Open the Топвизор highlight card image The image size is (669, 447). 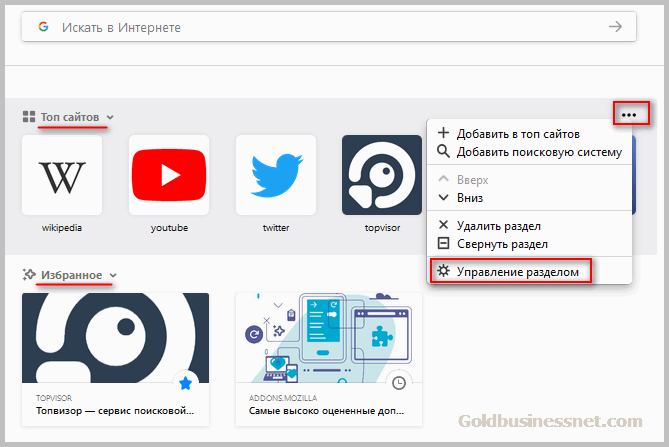click(115, 338)
